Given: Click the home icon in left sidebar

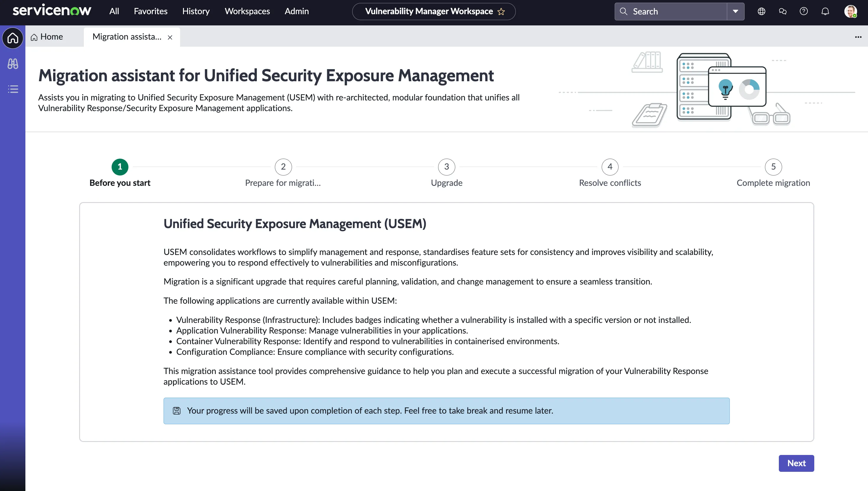Looking at the screenshot, I should (x=12, y=38).
